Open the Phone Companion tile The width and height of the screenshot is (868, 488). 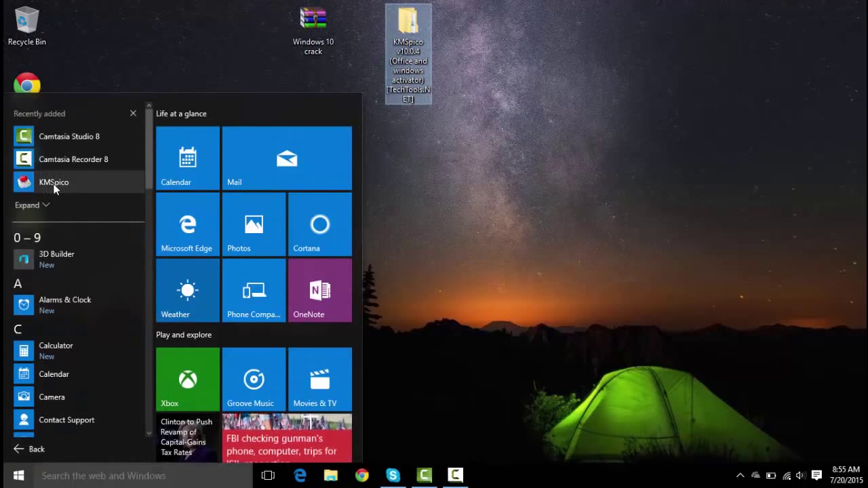tap(254, 290)
